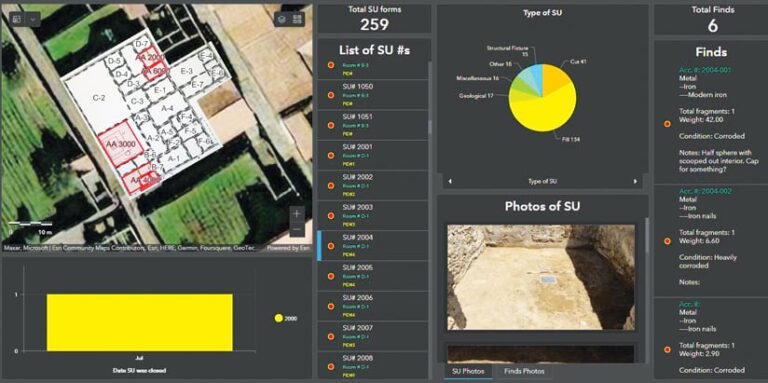Select SU# 1050 in the list

tap(373, 95)
